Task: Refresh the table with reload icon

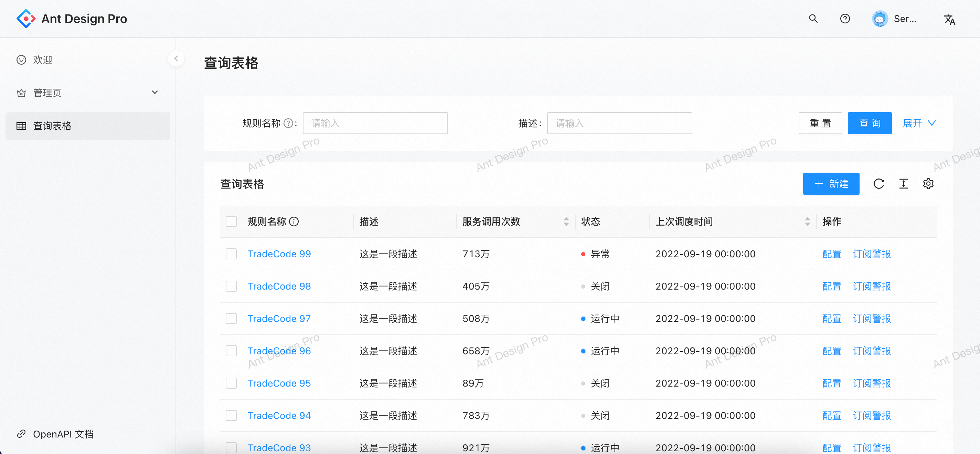Action: pos(878,184)
